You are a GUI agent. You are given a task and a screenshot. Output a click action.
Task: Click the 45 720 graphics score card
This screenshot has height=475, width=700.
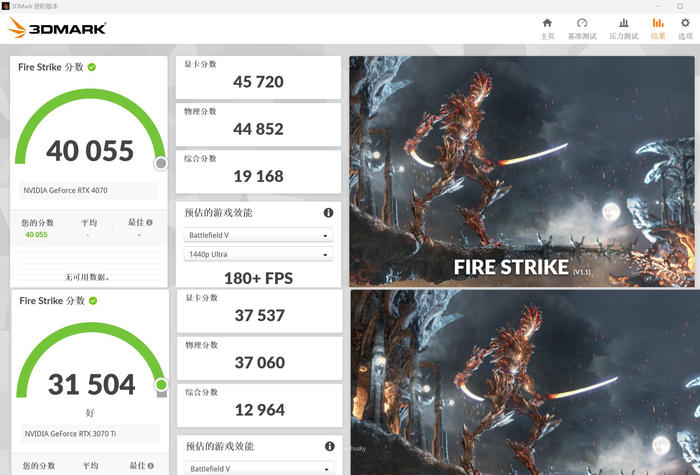[258, 78]
